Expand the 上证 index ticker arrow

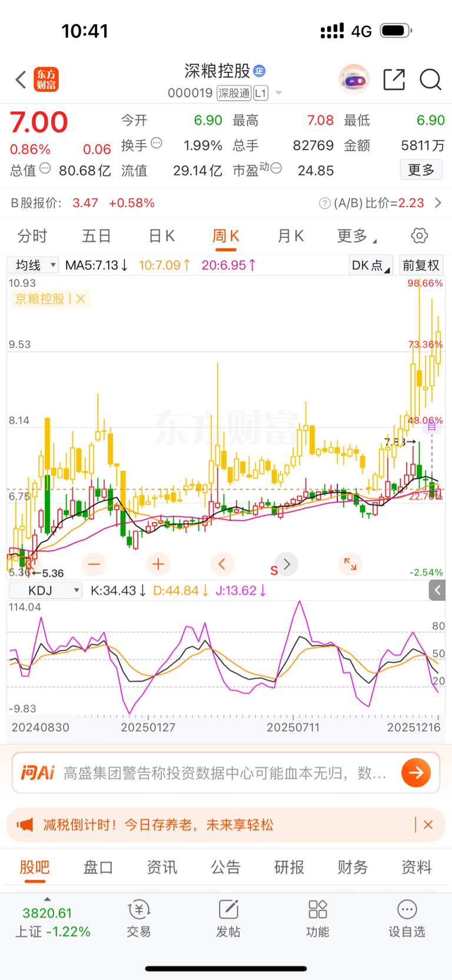pyautogui.click(x=47, y=899)
